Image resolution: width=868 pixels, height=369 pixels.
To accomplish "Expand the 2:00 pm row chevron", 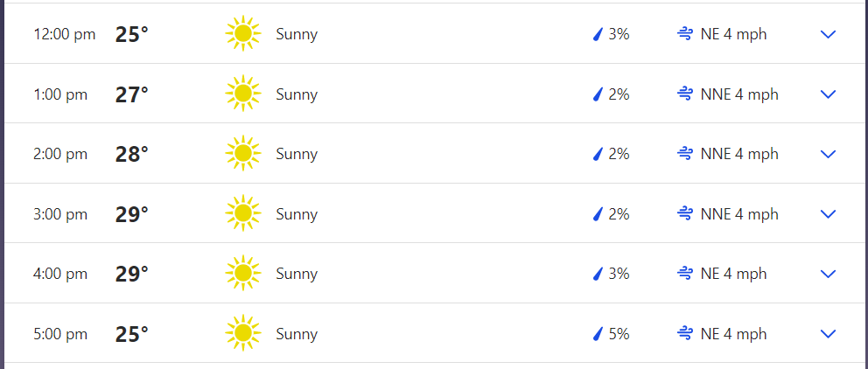I will [828, 154].
